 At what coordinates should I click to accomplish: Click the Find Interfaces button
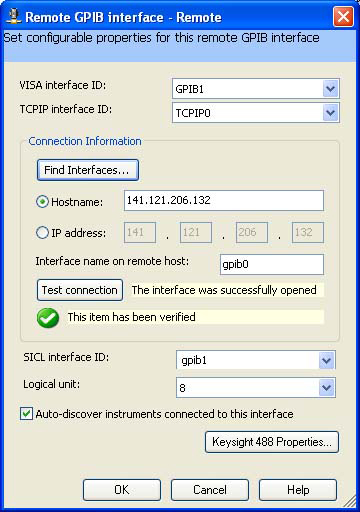pos(88,170)
